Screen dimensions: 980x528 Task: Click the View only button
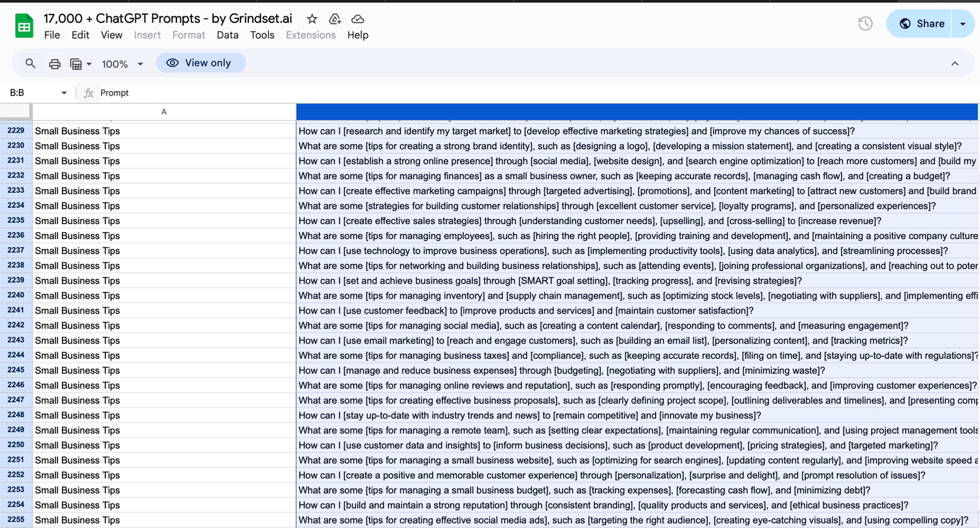(201, 63)
